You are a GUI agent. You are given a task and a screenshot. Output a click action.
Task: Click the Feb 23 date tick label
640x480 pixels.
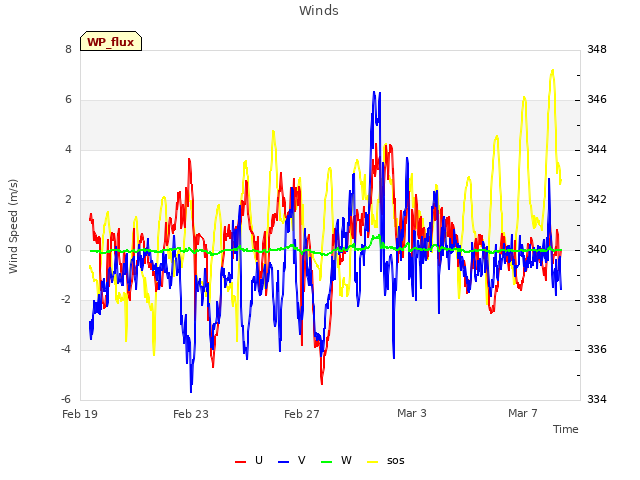point(191,414)
